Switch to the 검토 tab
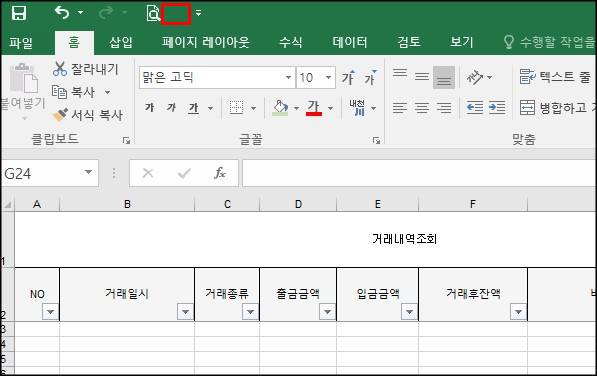597x376 pixels. [409, 42]
